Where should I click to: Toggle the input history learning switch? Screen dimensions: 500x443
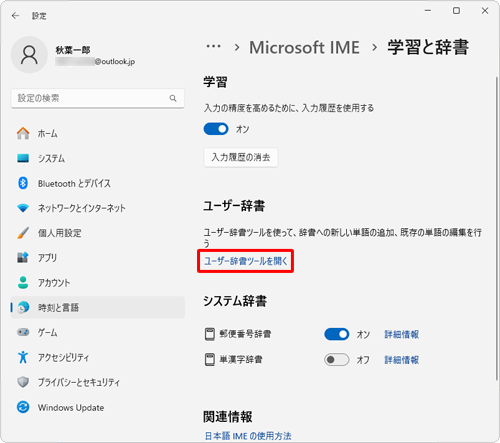pyautogui.click(x=216, y=129)
